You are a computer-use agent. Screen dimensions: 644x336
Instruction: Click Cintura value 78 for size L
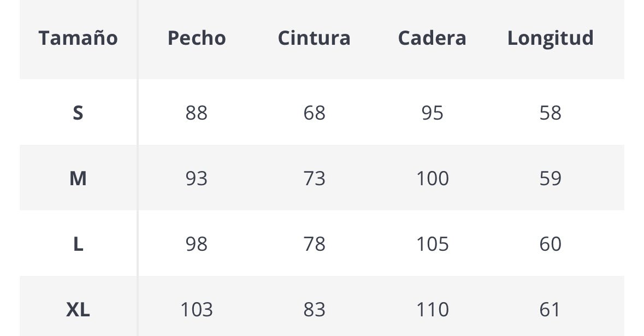point(315,244)
